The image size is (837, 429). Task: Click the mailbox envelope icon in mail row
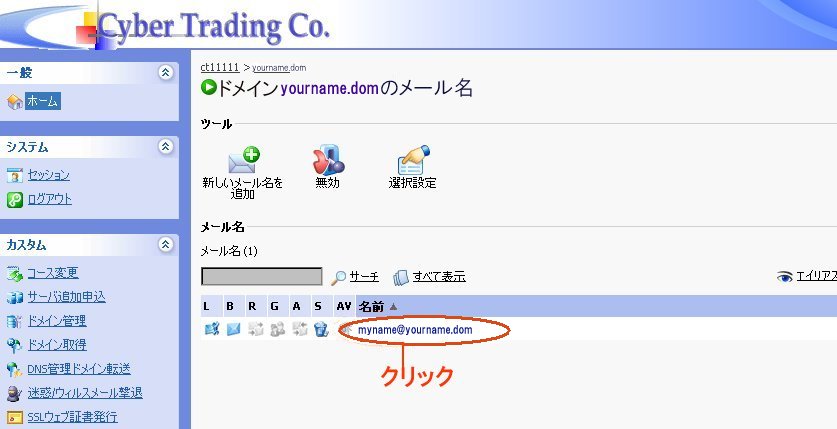(233, 329)
